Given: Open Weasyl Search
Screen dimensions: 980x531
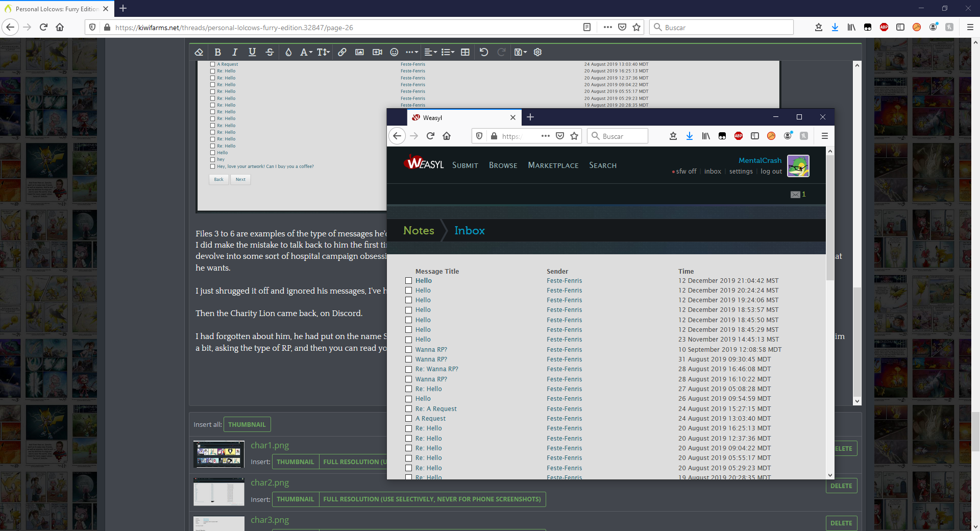Looking at the screenshot, I should [x=603, y=165].
